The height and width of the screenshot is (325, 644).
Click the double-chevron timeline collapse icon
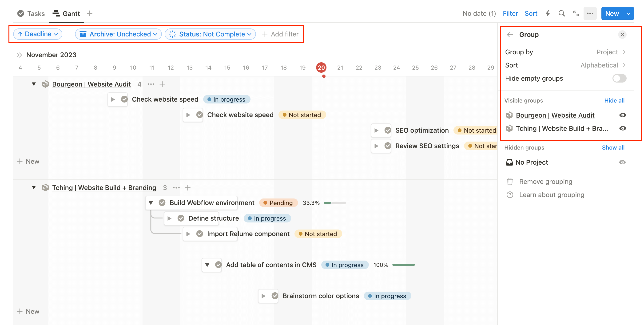[x=19, y=55]
